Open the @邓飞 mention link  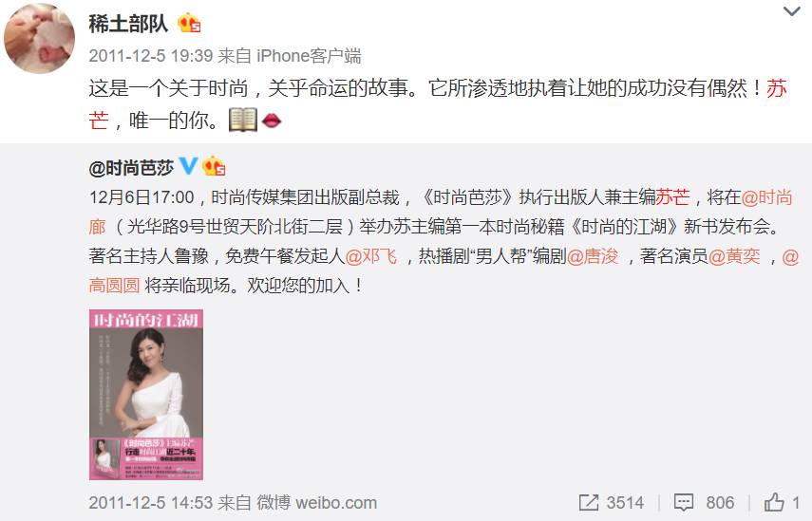pos(370,256)
